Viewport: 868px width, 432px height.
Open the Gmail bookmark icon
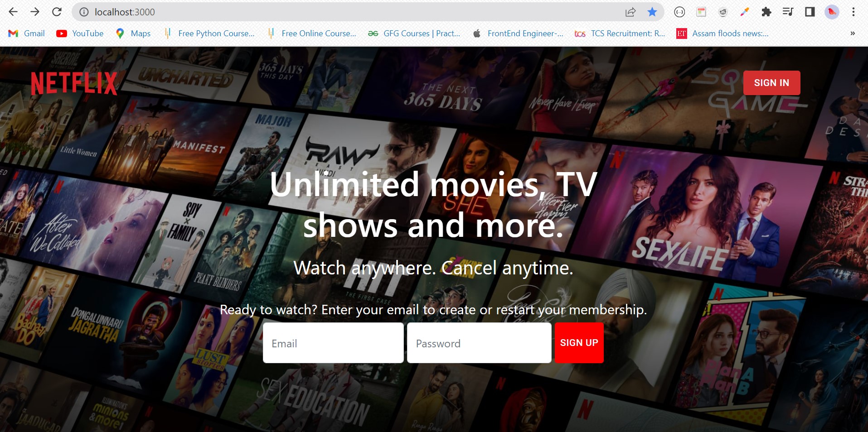click(x=12, y=33)
